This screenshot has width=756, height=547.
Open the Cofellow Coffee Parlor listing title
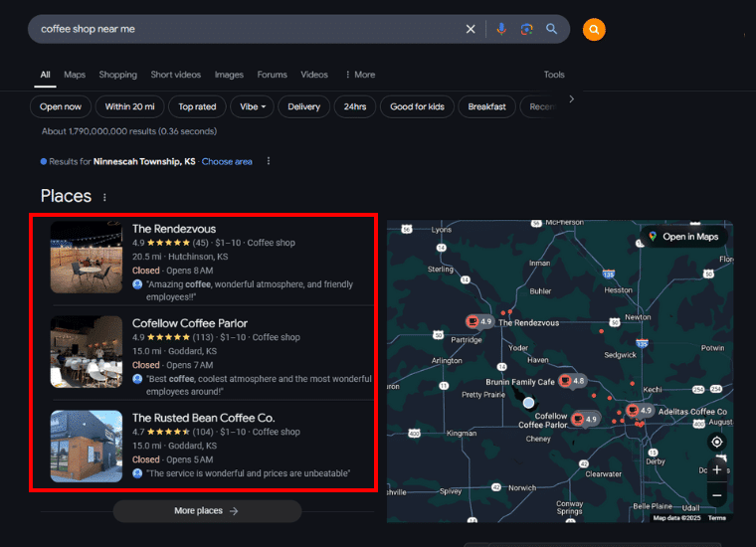[x=190, y=323]
